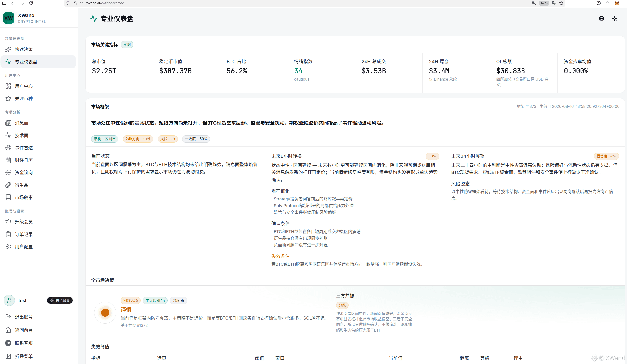Select 专业仪表盘 in sidebar

coord(38,62)
